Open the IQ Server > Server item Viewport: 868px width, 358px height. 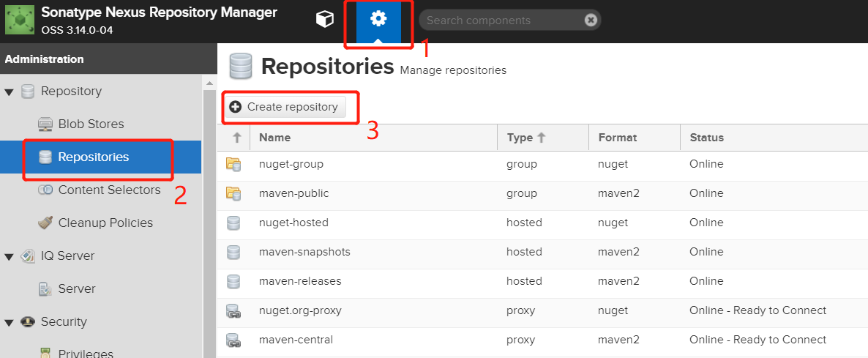click(x=76, y=289)
